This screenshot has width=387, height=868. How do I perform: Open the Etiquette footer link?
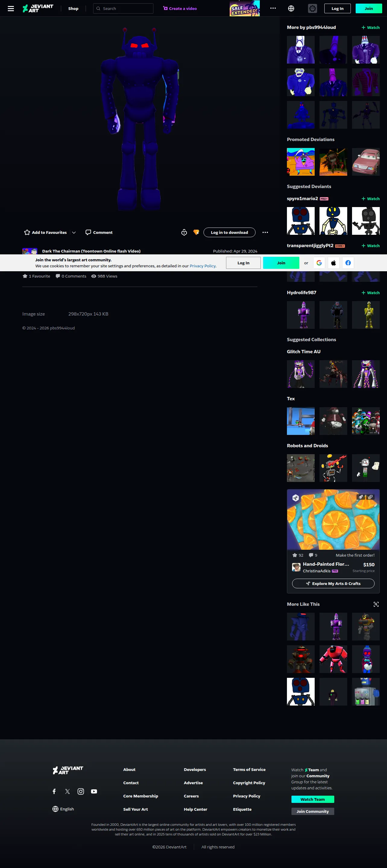pos(242,809)
